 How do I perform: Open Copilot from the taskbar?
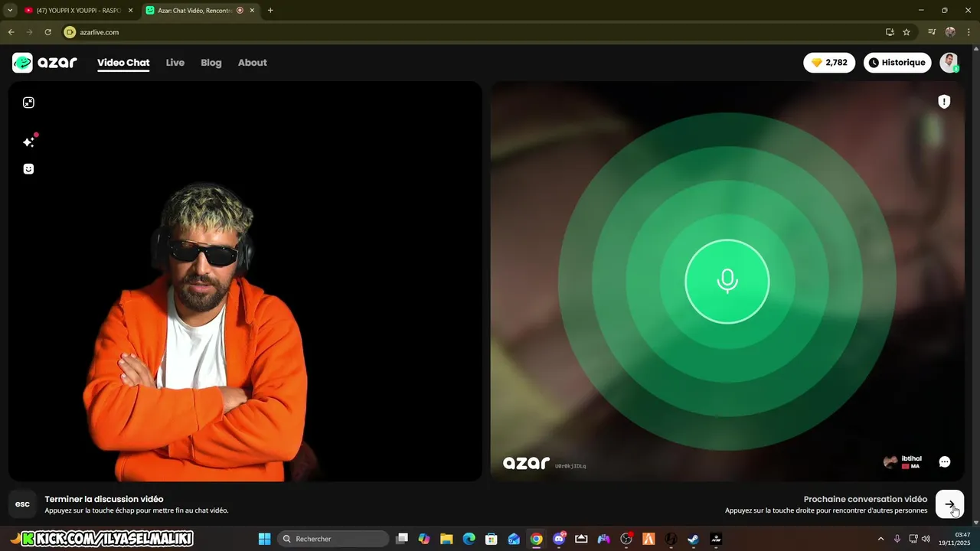tap(424, 539)
